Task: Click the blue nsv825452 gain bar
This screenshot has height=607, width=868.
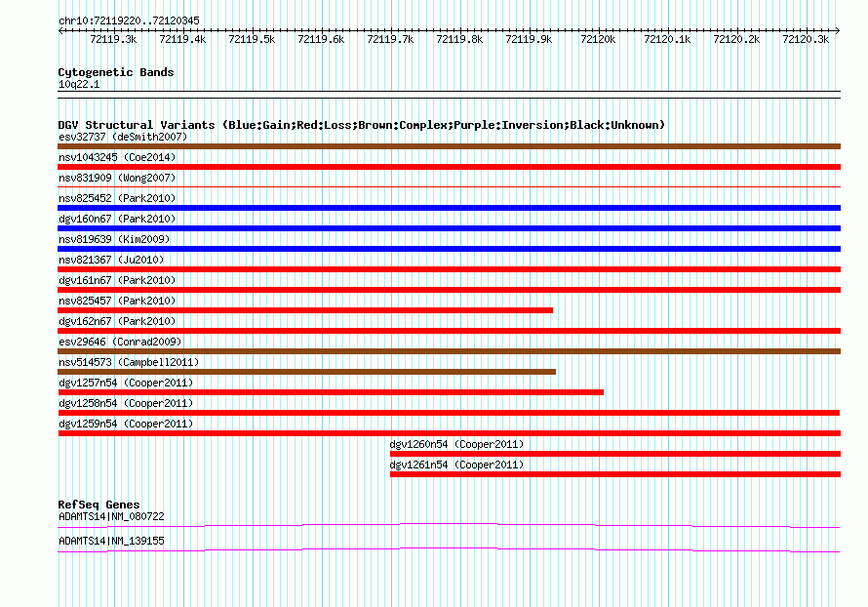Action: [449, 208]
